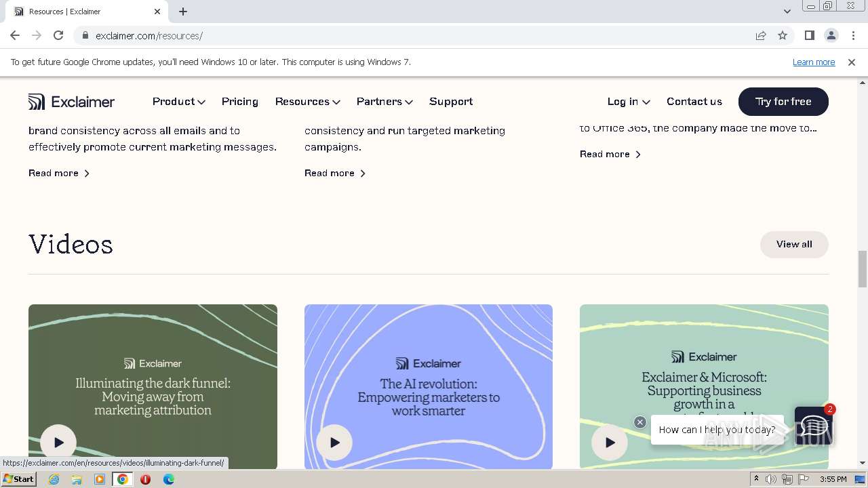Open the chat widget icon

[814, 426]
